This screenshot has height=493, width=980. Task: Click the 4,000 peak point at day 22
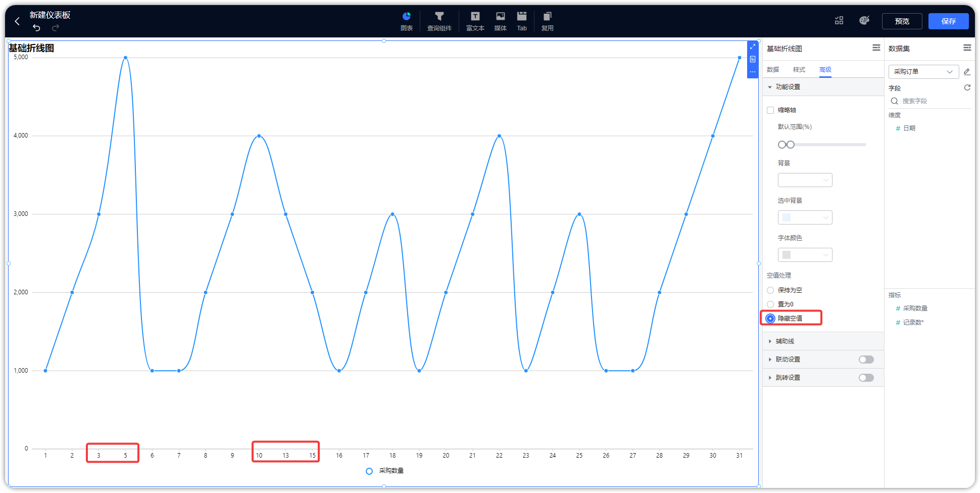pos(499,136)
